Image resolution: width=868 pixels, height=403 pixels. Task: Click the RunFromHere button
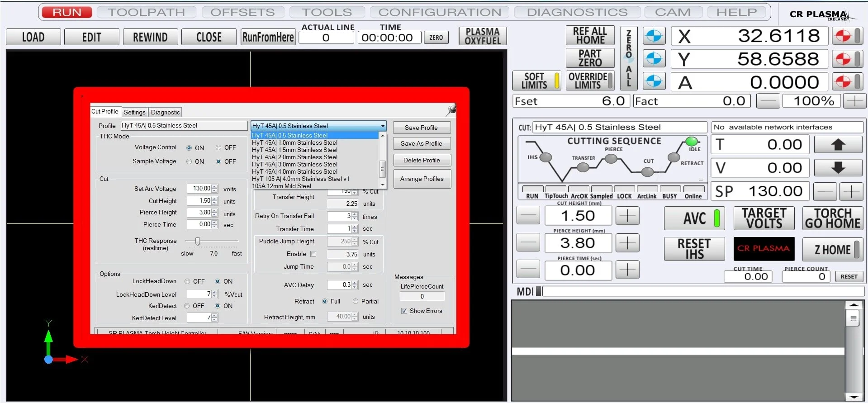[268, 37]
